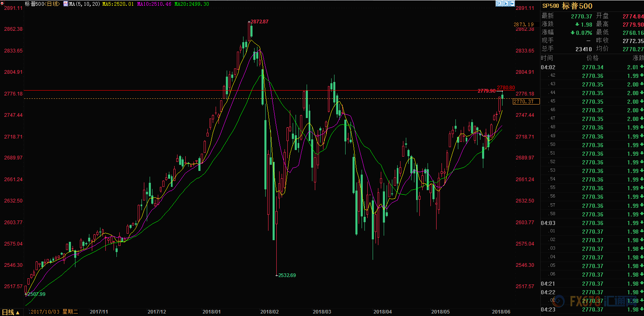
Task: Click the 2017/12 time axis label
Action: coord(157,312)
